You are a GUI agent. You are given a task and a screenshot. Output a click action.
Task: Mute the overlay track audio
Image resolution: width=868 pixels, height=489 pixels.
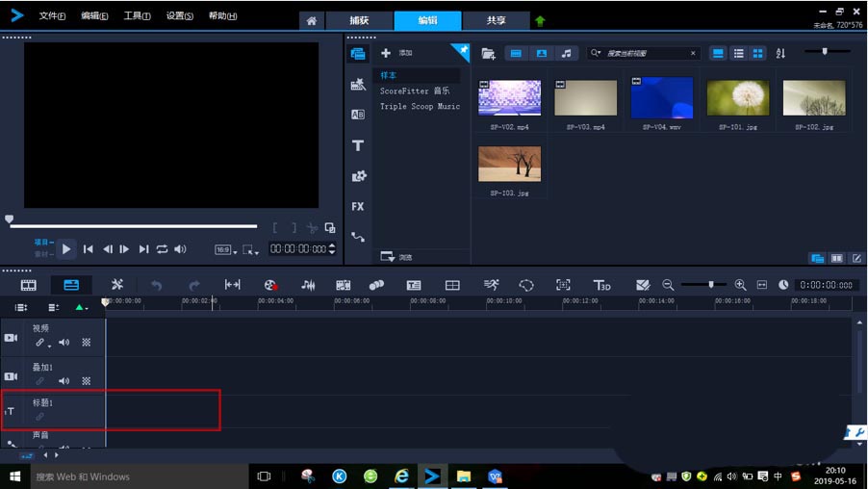[64, 381]
